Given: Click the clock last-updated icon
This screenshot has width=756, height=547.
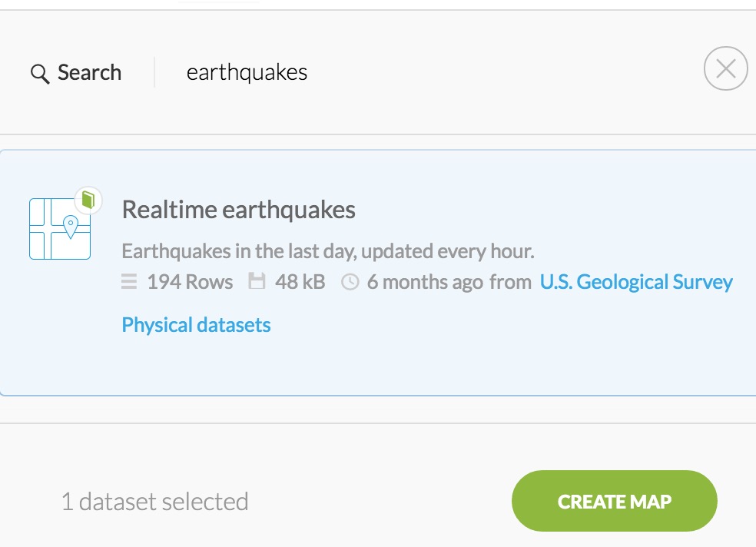Looking at the screenshot, I should click(x=350, y=283).
